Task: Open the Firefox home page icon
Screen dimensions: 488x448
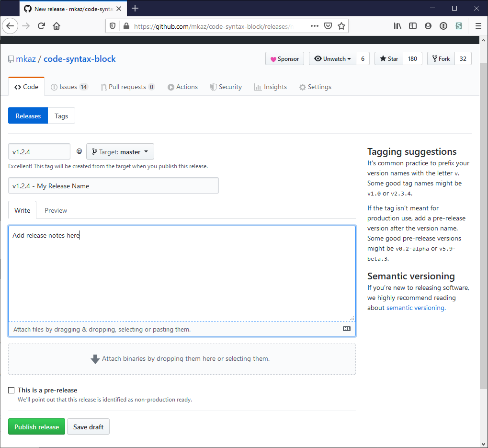Action: pyautogui.click(x=57, y=26)
